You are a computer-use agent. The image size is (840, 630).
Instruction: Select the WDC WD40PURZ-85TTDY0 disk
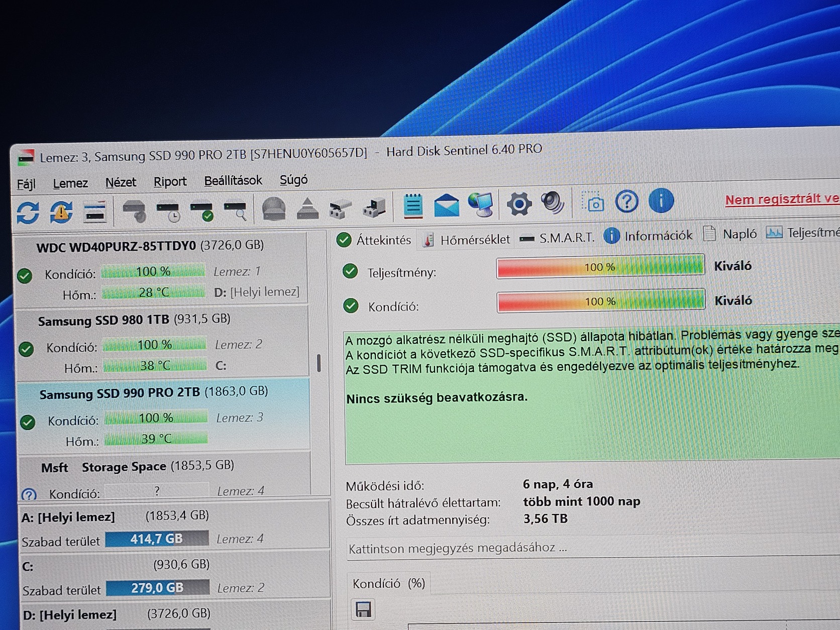point(161,269)
